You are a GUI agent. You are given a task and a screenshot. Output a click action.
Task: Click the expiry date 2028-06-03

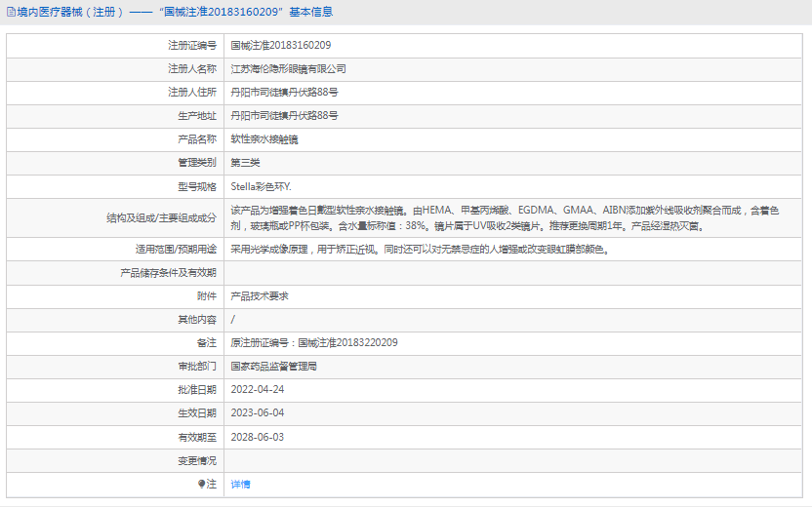click(x=257, y=437)
